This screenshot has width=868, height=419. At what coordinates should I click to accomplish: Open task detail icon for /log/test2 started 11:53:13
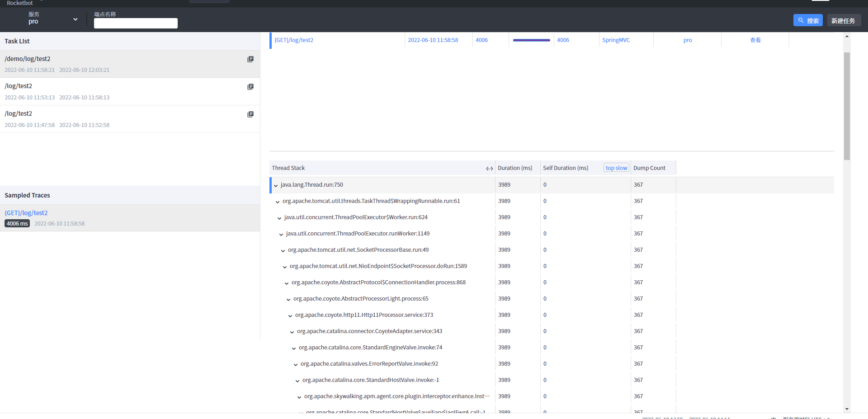tap(250, 87)
